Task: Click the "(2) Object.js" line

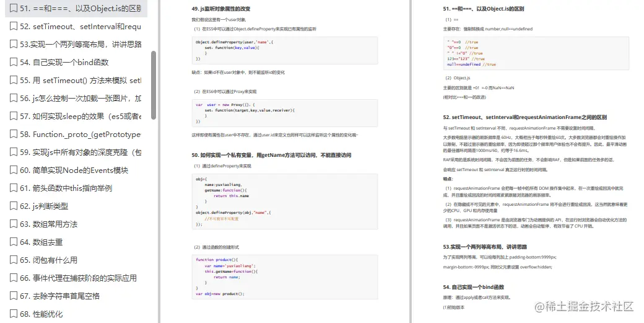Action: click(458, 77)
